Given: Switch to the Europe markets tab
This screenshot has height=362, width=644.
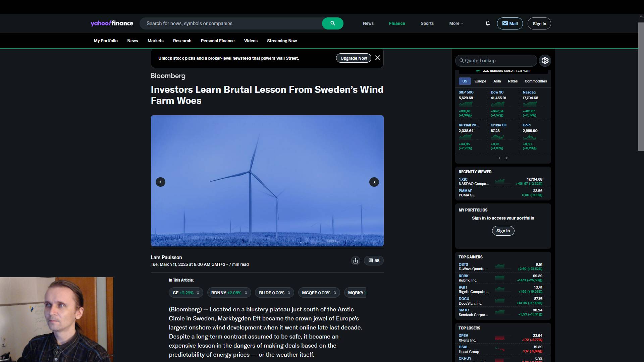Looking at the screenshot, I should [x=480, y=81].
